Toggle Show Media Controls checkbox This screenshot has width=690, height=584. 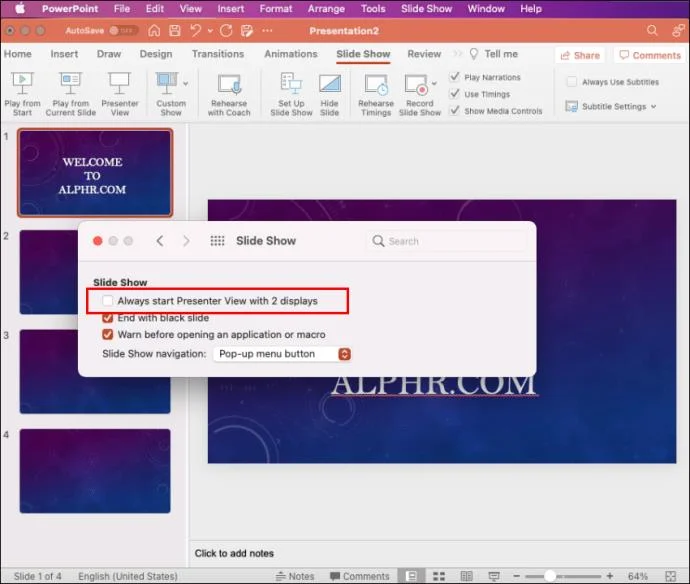455,110
